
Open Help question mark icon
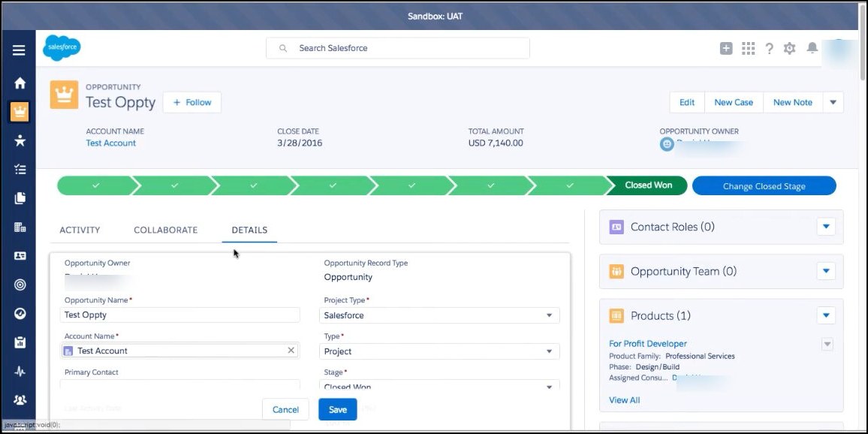769,48
